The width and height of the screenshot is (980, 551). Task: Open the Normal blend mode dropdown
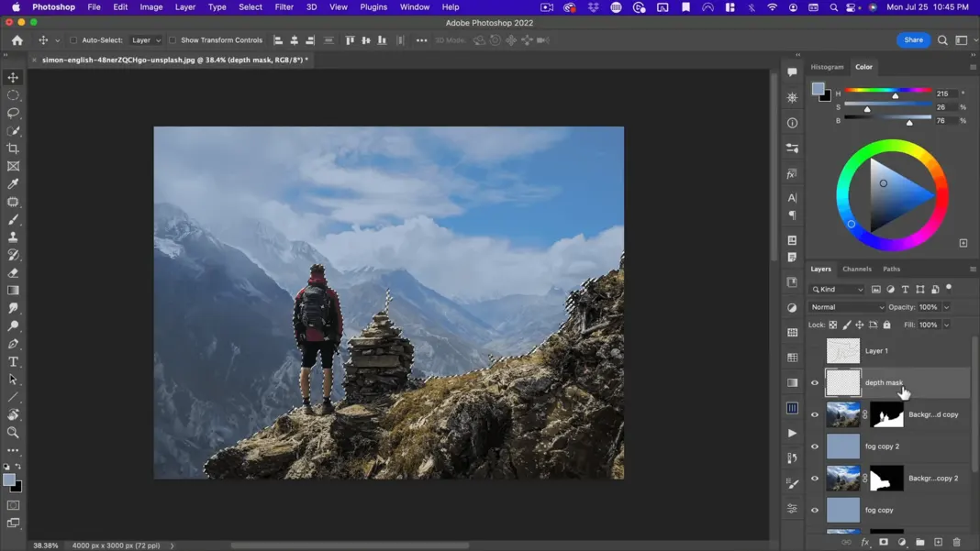847,307
